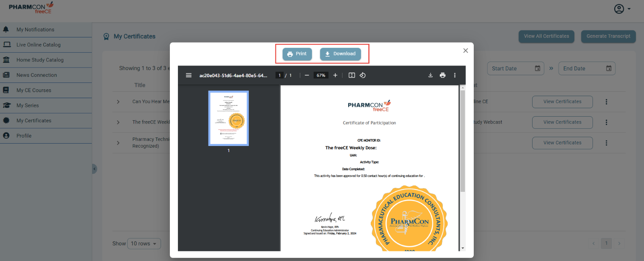Open more options for Can You Hear Me row
The image size is (644, 261).
pos(606,102)
